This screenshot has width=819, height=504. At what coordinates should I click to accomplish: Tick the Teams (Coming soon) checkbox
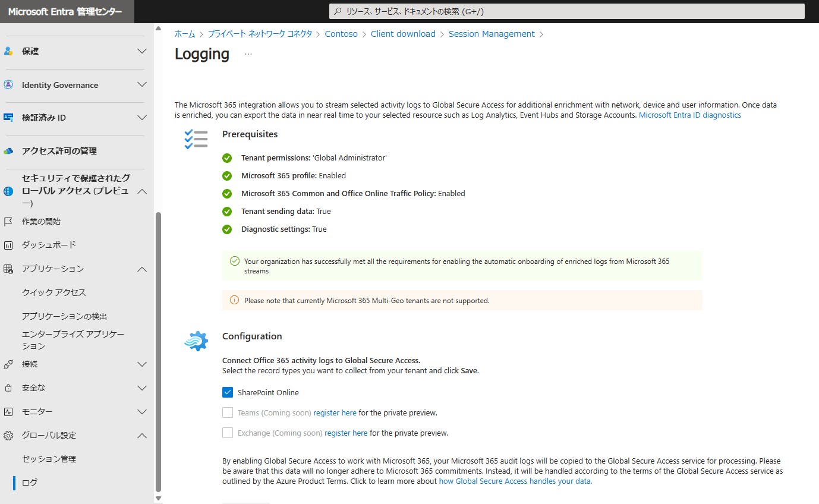[228, 412]
